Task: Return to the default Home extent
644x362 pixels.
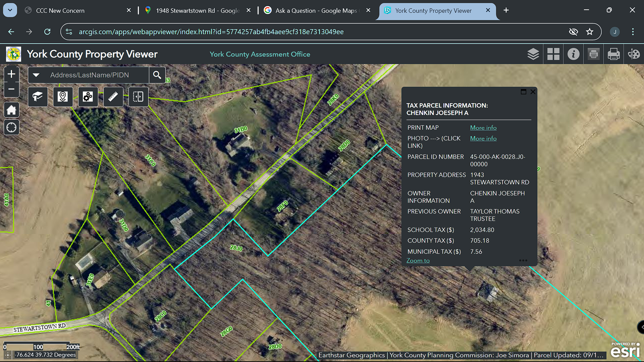Action: (11, 110)
